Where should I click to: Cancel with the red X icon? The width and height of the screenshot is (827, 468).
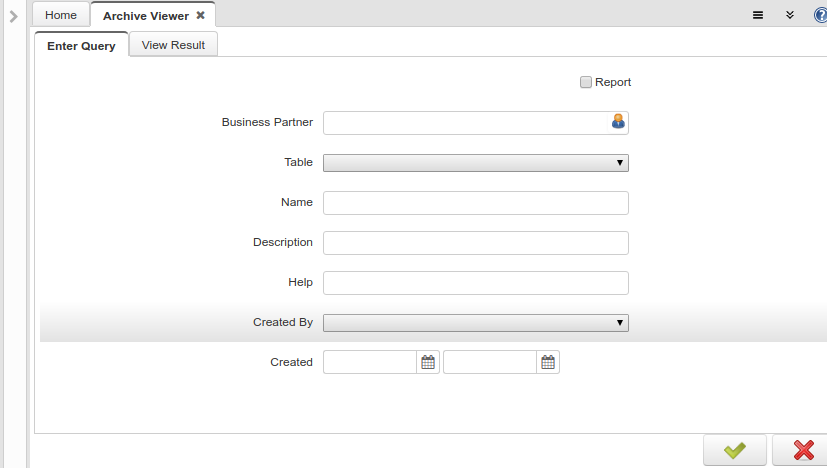pyautogui.click(x=802, y=451)
